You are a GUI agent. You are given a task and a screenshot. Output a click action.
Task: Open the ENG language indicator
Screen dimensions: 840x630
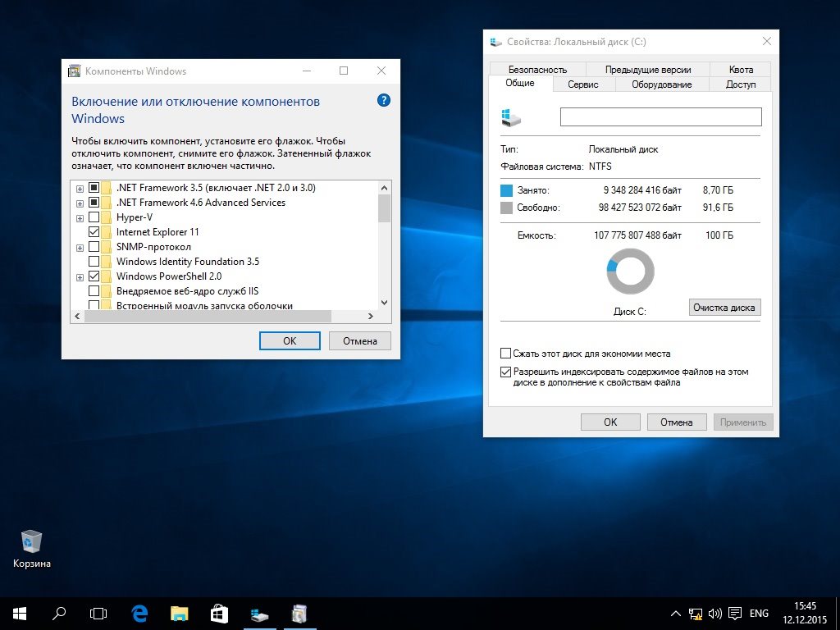759,614
